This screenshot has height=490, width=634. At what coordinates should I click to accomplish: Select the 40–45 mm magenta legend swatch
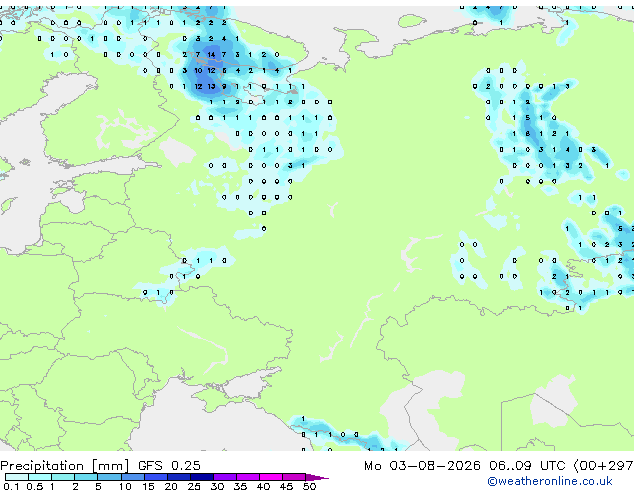pyautogui.click(x=271, y=477)
